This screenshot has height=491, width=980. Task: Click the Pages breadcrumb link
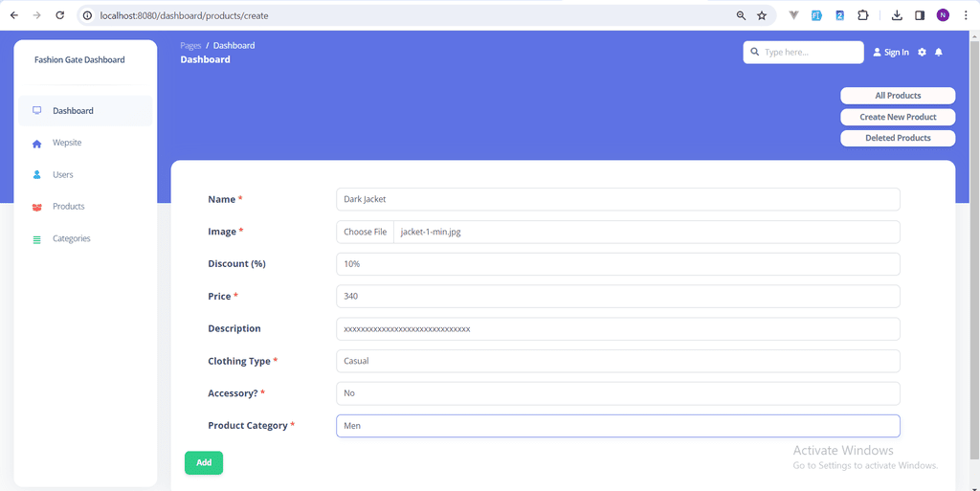click(190, 46)
